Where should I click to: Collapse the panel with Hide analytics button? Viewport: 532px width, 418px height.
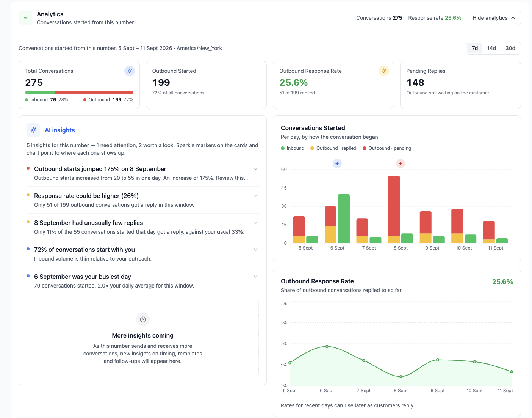pos(494,18)
